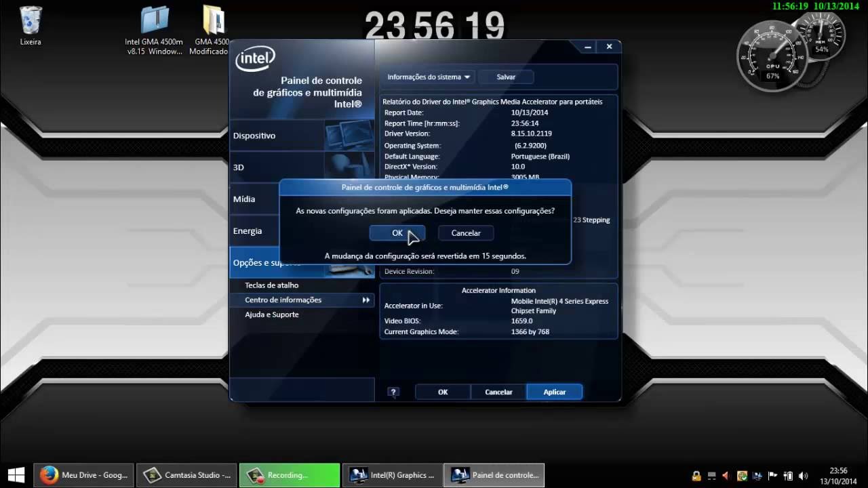Screen dimensions: 868x488
Task: Select the Intel GMA 4500m v8.15 folder icon
Action: pyautogui.click(x=154, y=30)
